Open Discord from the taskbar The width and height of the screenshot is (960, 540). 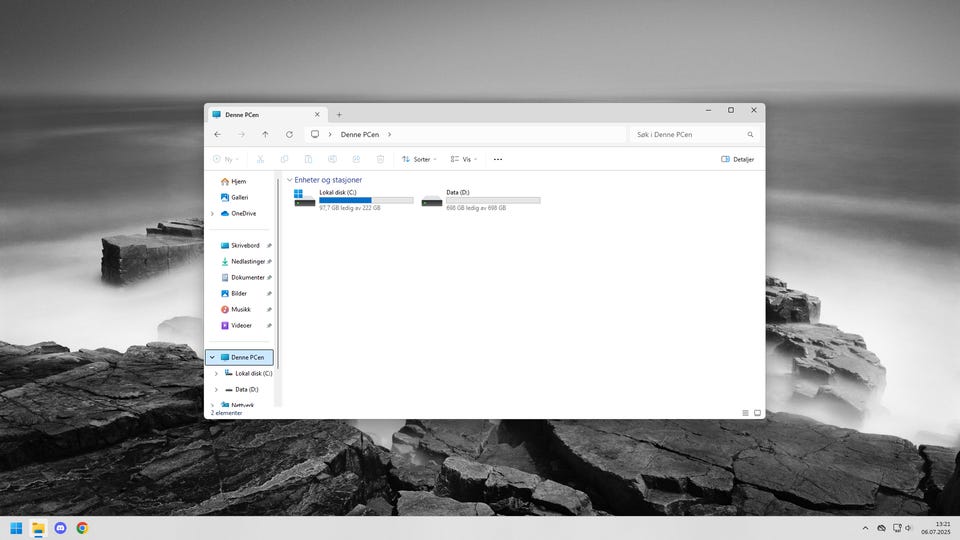click(61, 528)
